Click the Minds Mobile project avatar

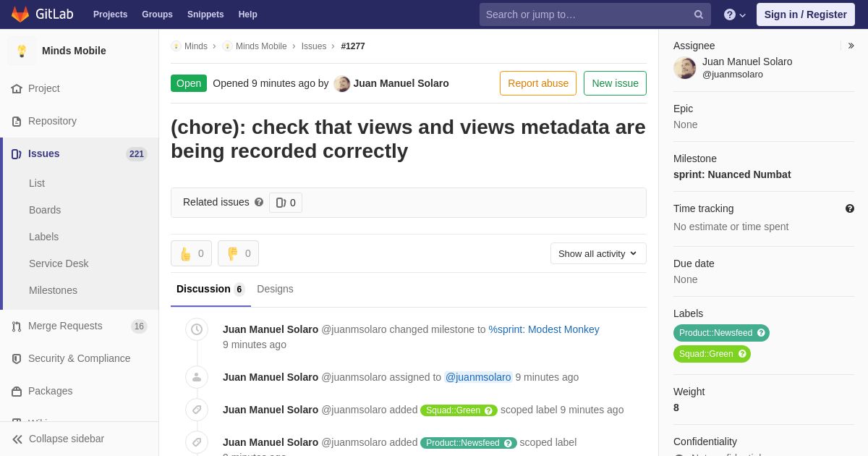coord(22,51)
